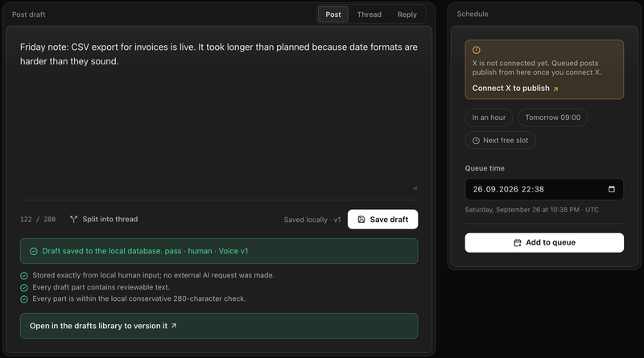Click the 'Post draft' panel heading
This screenshot has width=644, height=358.
click(x=28, y=14)
